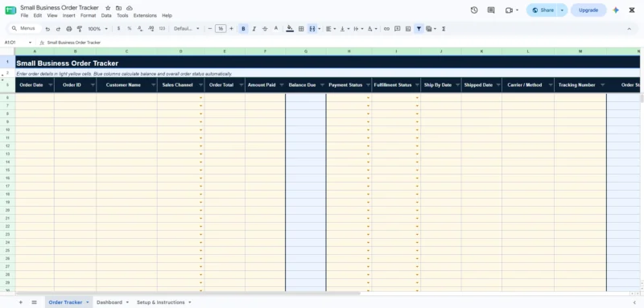Open the font family dropdown
The width and height of the screenshot is (644, 308).
click(x=187, y=29)
